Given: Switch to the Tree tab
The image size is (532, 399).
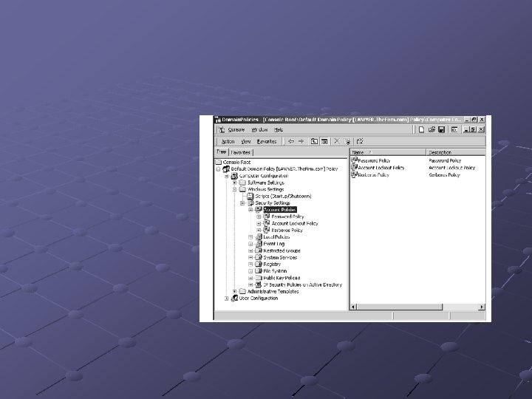Looking at the screenshot, I should click(x=222, y=152).
